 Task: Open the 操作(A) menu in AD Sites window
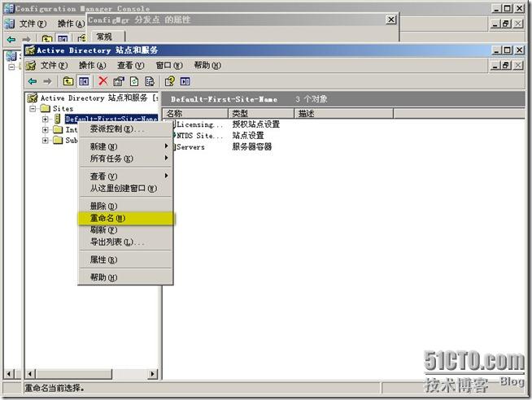92,65
